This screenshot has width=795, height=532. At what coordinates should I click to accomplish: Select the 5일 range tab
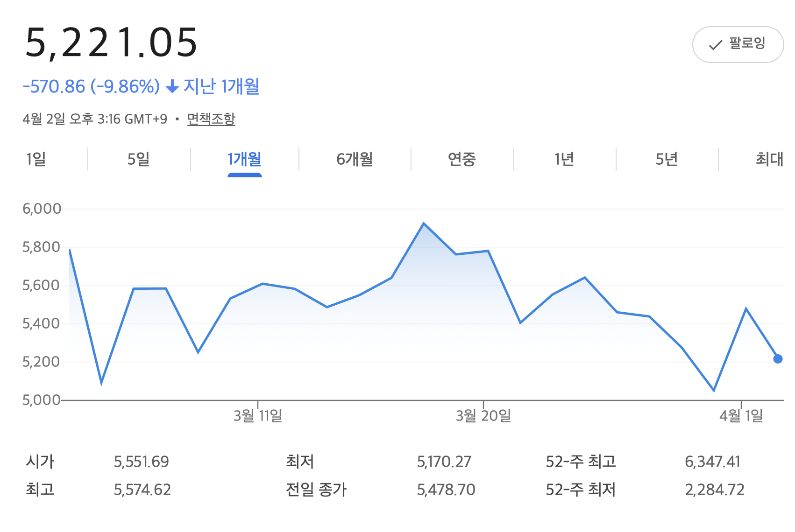point(139,160)
